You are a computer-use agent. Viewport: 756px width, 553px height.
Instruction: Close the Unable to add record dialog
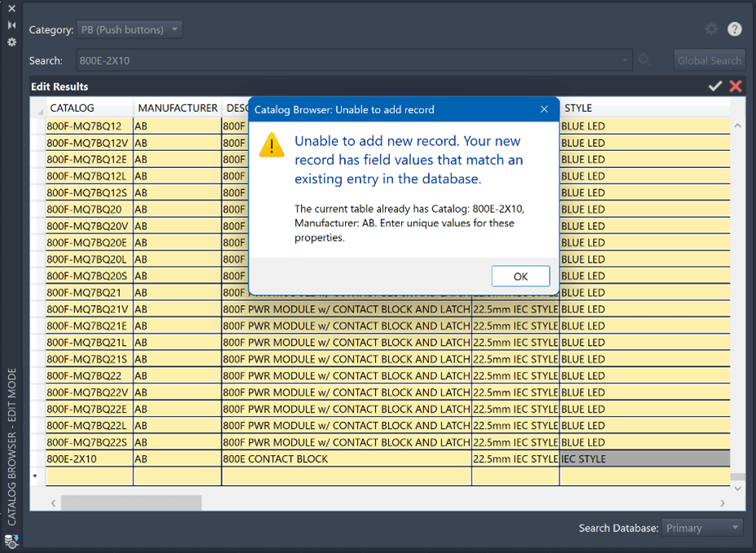544,109
